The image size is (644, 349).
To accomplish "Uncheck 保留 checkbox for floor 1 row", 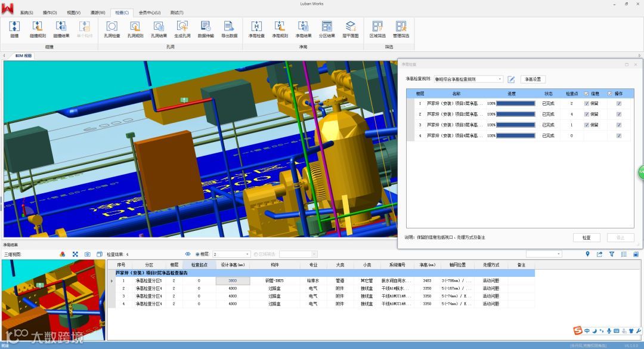I will tap(587, 104).
